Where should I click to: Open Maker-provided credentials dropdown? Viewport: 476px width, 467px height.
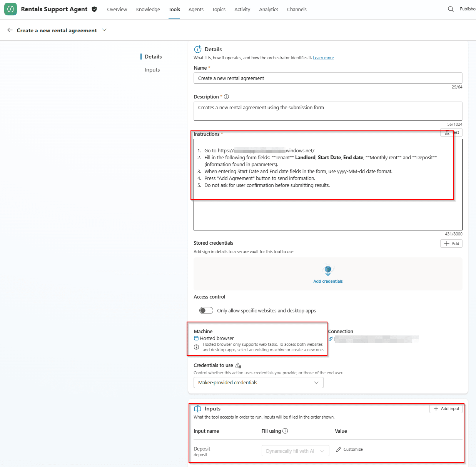258,382
